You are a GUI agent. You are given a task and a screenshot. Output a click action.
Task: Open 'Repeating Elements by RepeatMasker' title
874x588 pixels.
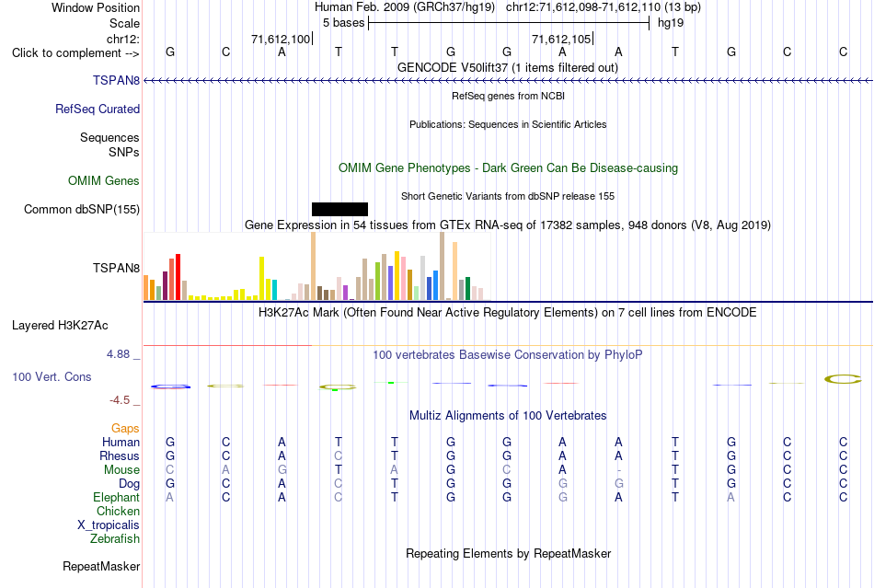tap(508, 553)
